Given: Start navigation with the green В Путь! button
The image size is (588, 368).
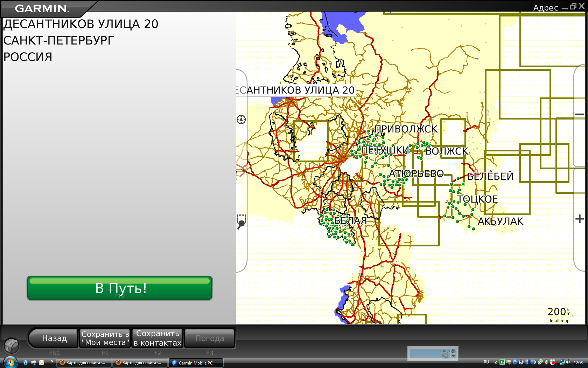Looking at the screenshot, I should pyautogui.click(x=119, y=288).
